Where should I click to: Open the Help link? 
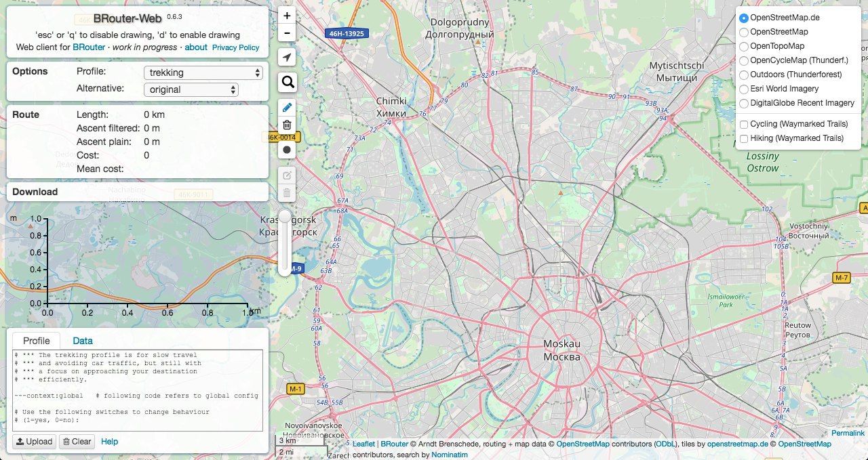click(109, 442)
